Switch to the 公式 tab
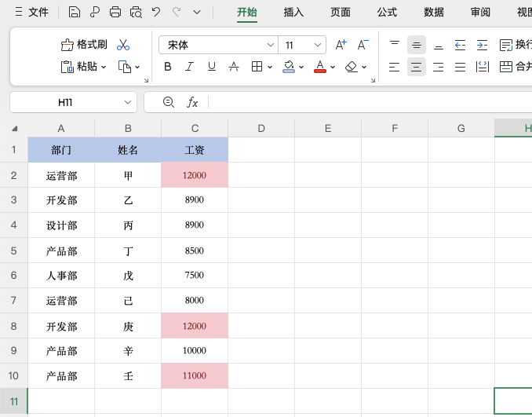The image size is (532, 417). pos(387,13)
